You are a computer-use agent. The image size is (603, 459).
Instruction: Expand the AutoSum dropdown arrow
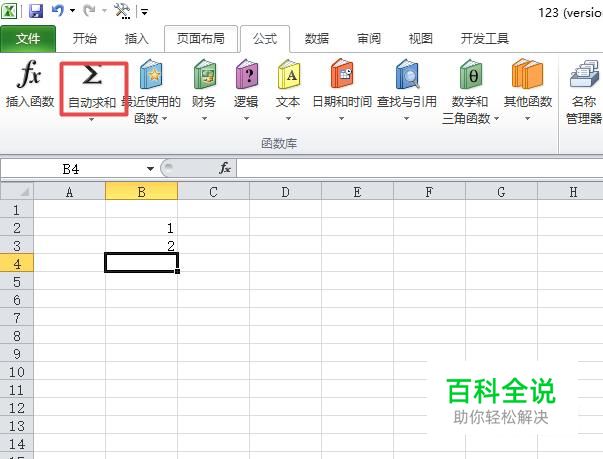coord(92,120)
